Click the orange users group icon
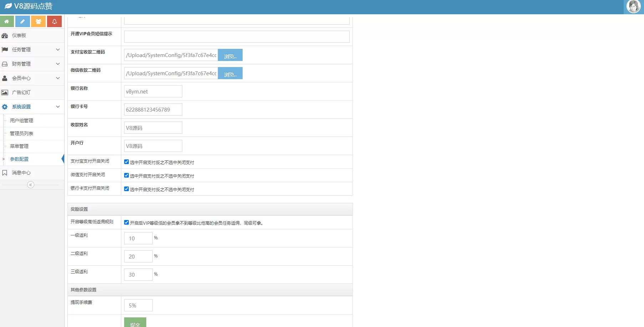This screenshot has height=327, width=644. click(x=39, y=21)
